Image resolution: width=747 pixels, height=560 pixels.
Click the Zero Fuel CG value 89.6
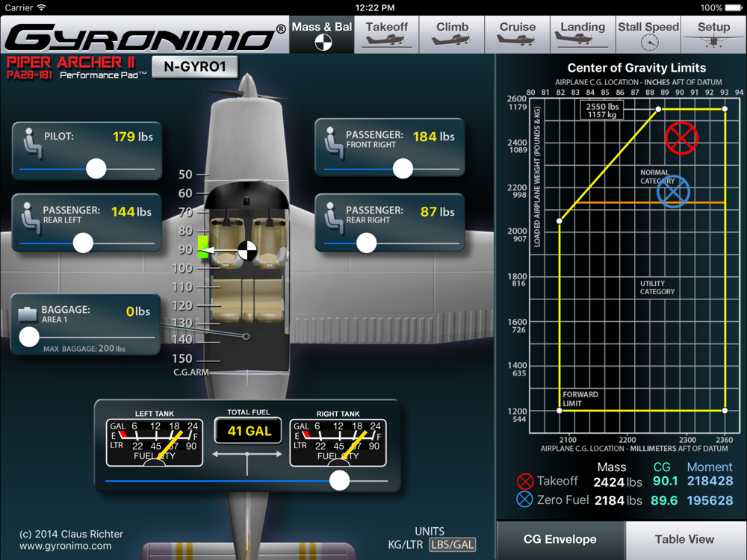point(665,500)
